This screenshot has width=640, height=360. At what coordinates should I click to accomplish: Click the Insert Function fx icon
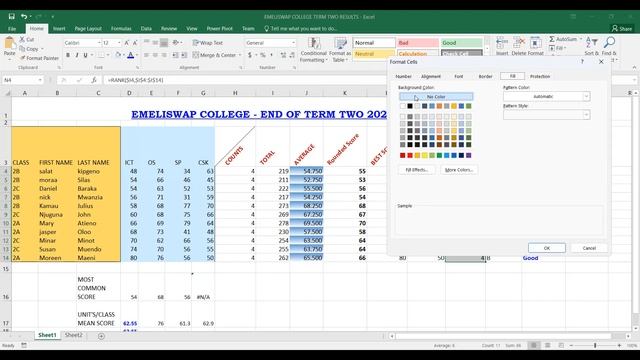click(93, 80)
